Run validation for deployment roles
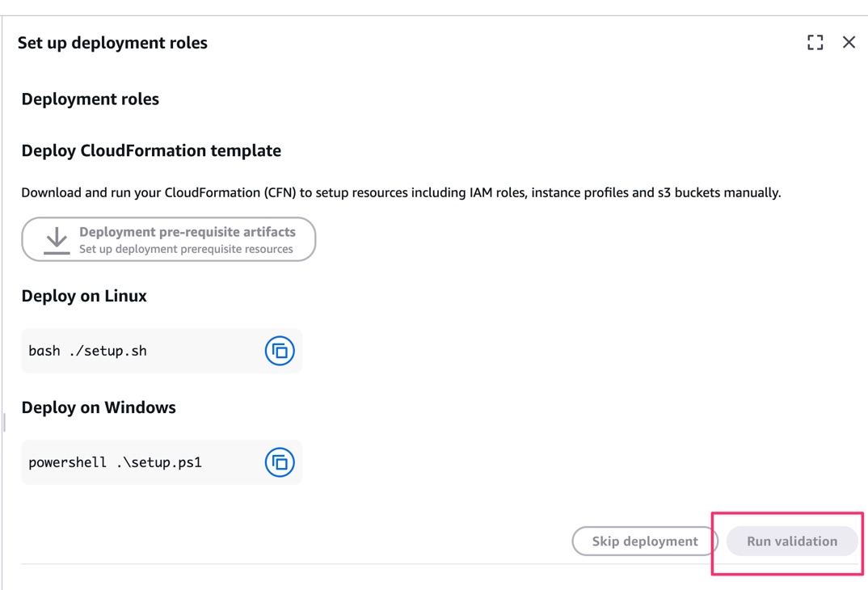868x590 pixels. 791,542
